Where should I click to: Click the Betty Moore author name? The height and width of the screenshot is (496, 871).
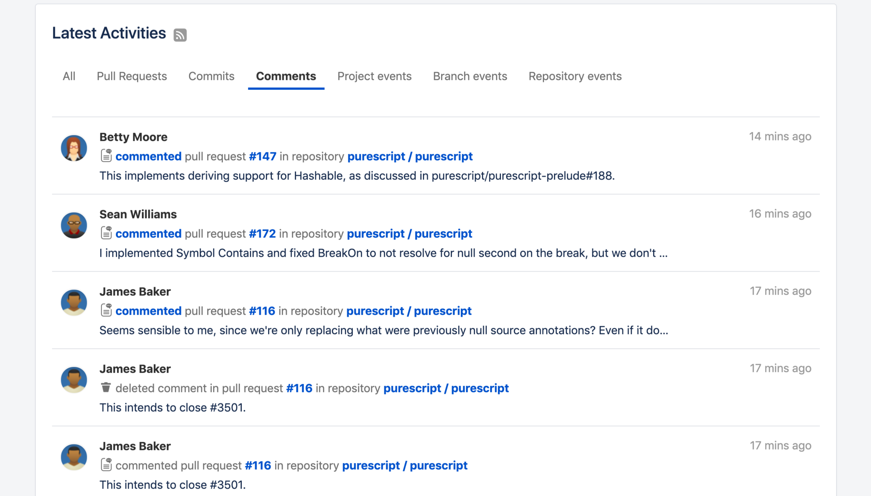pos(133,137)
